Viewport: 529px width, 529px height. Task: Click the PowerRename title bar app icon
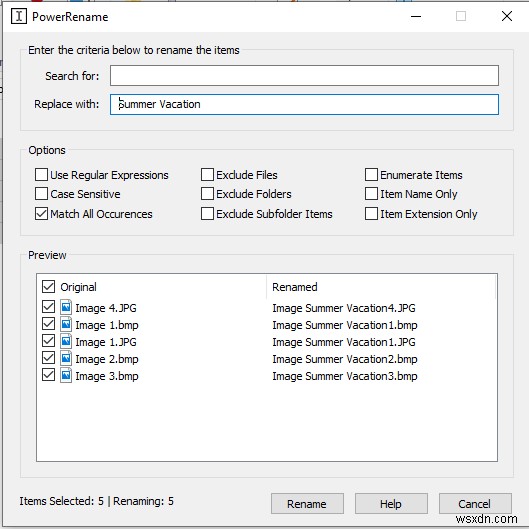coord(19,16)
